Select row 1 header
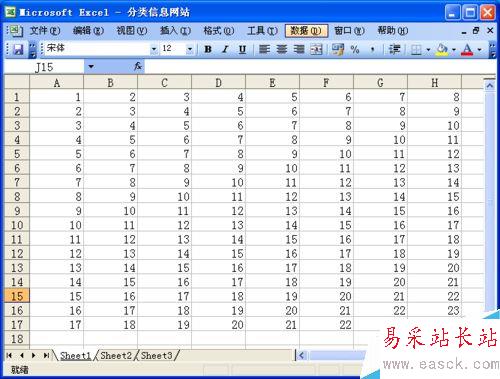The height and width of the screenshot is (379, 500). pyautogui.click(x=17, y=97)
